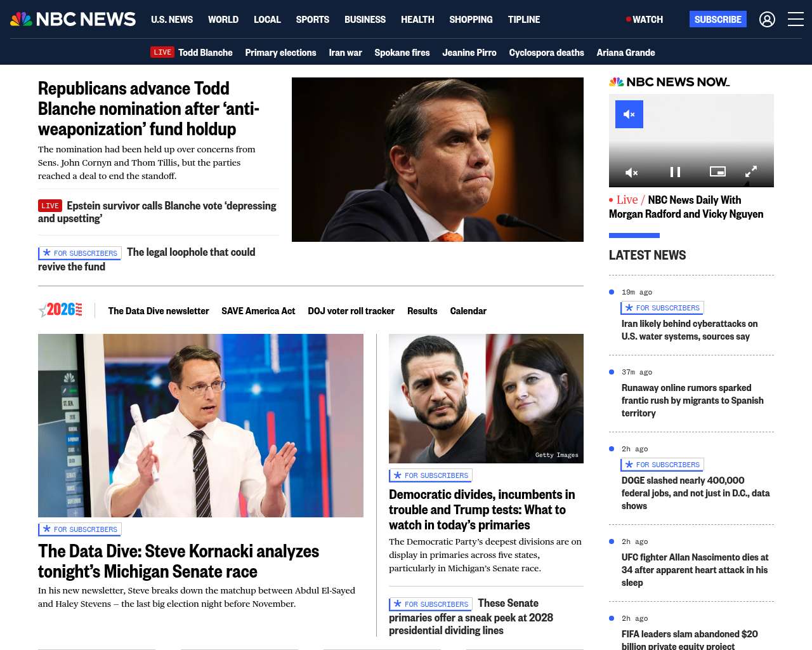
Task: Open Epstein survivor live coverage link
Action: [157, 212]
